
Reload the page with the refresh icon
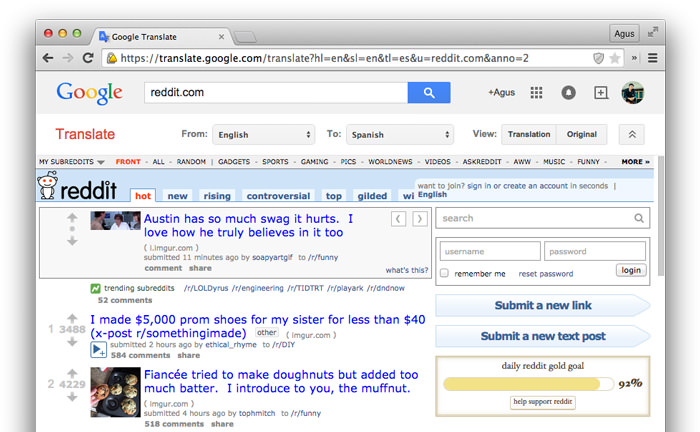[88, 58]
